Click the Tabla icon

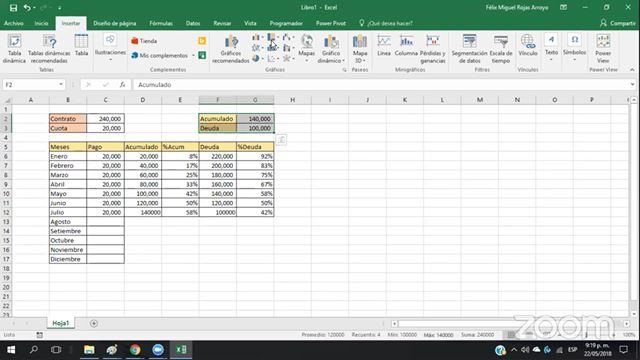(81, 45)
